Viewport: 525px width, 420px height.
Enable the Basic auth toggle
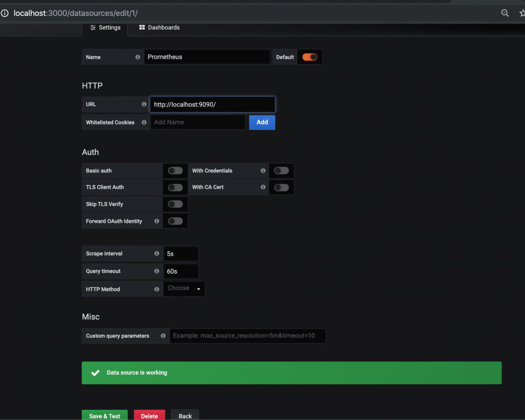(175, 170)
